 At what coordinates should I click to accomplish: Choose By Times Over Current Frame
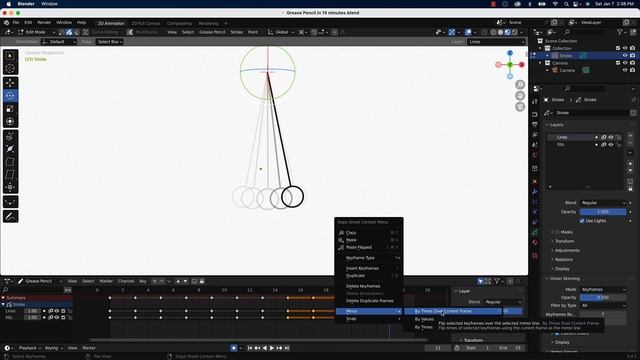pos(453,311)
